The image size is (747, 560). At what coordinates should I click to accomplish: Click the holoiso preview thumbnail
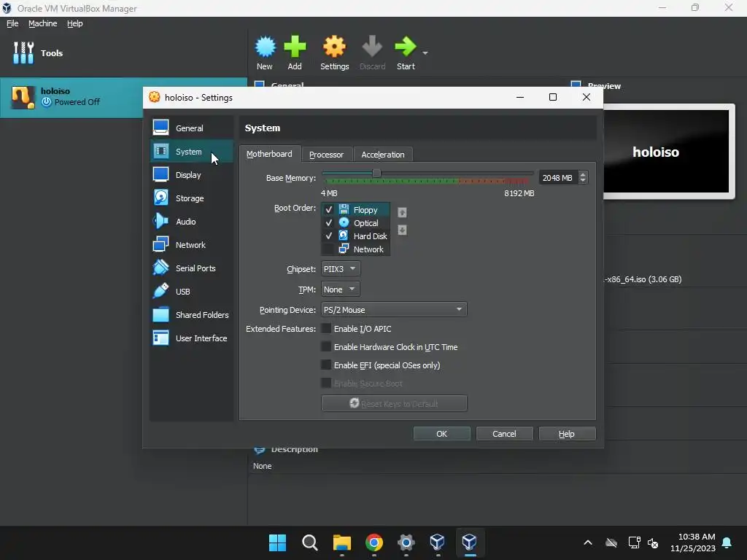666,151
